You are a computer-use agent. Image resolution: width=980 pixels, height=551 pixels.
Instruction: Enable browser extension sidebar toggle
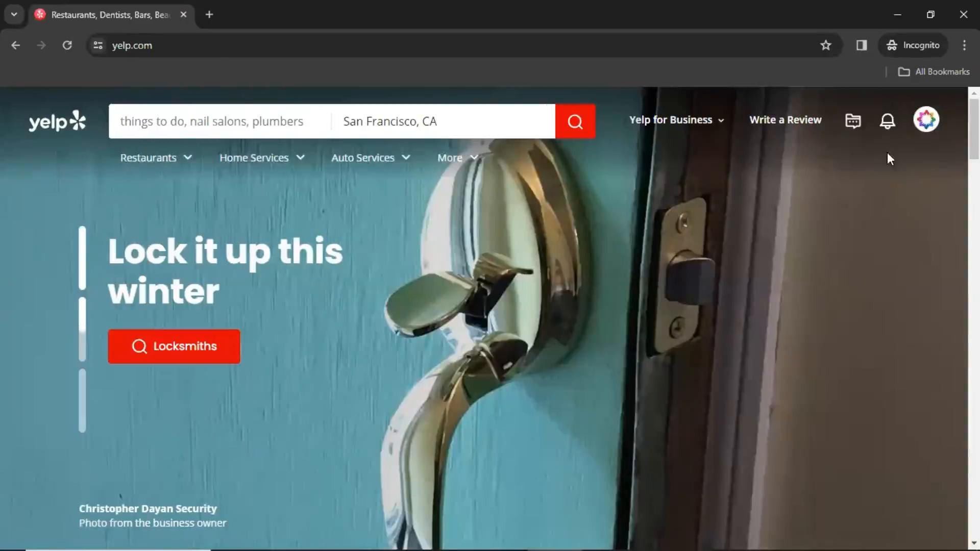coord(862,45)
